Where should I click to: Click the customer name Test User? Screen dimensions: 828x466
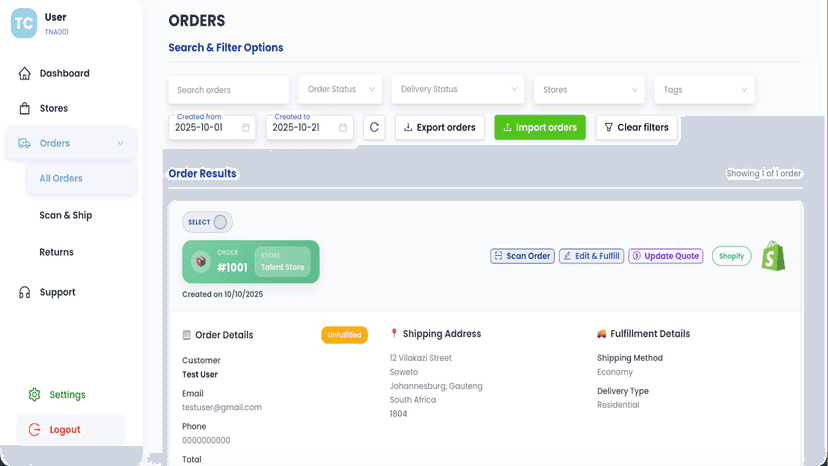pos(200,375)
